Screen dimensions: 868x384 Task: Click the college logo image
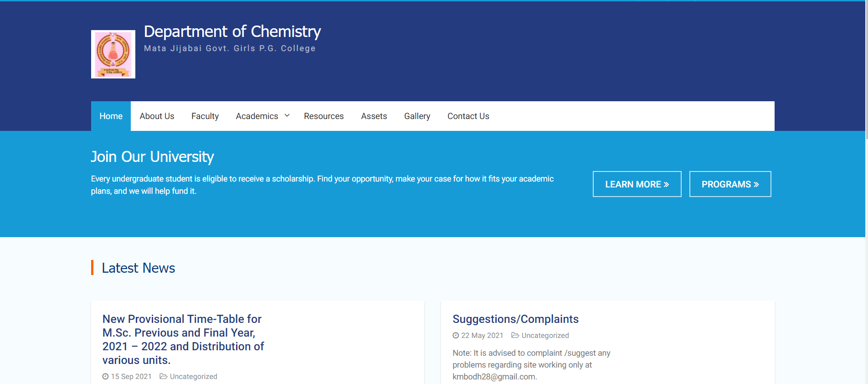113,54
